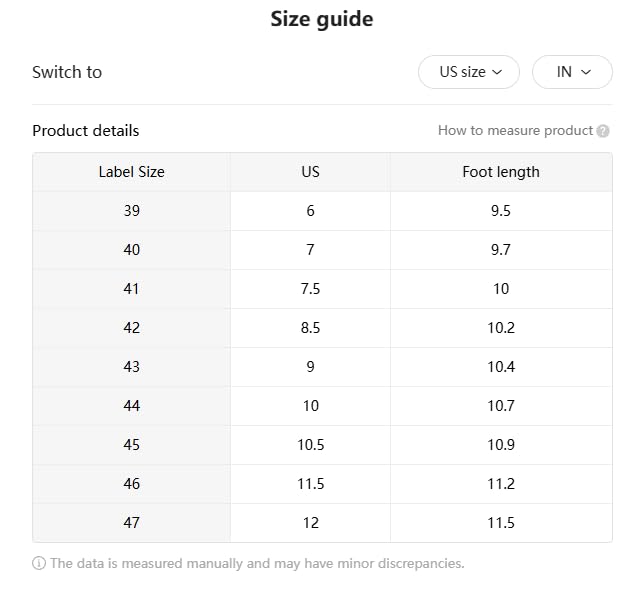The image size is (644, 605).
Task: Click the Label Size column header
Action: pos(131,172)
